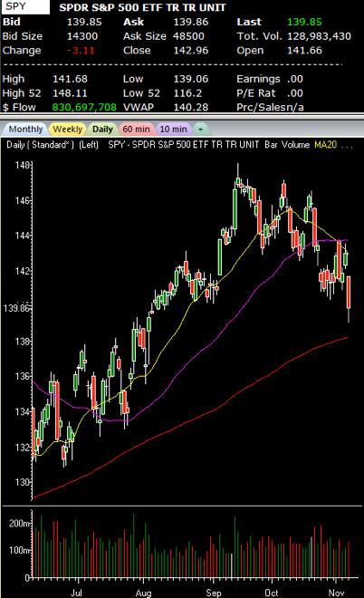Click the Prc/Sales label

pyautogui.click(x=261, y=107)
